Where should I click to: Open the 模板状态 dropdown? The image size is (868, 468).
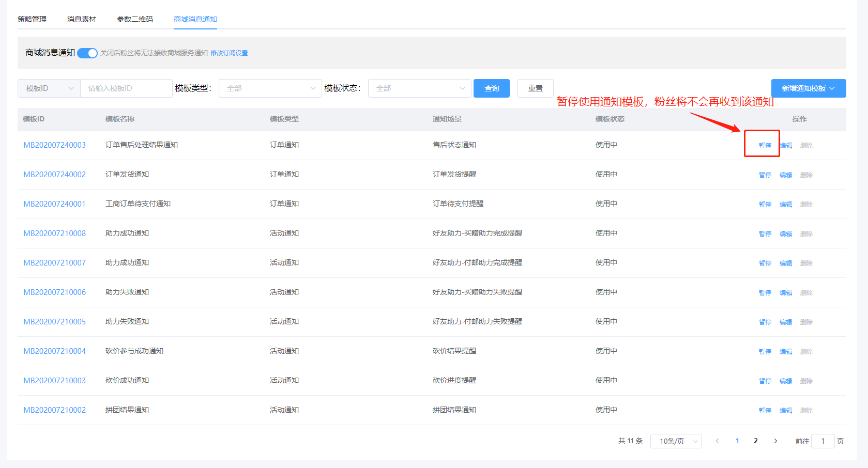click(x=419, y=88)
